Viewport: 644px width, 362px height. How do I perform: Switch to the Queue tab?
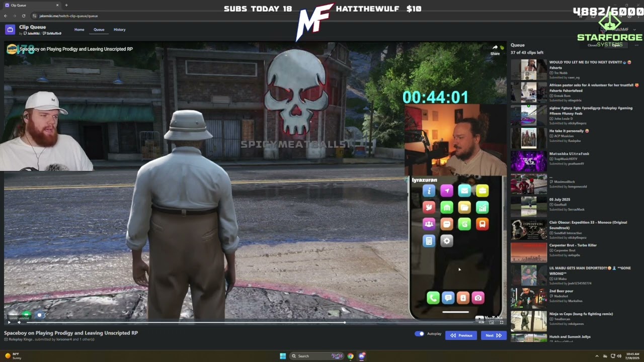(x=99, y=30)
